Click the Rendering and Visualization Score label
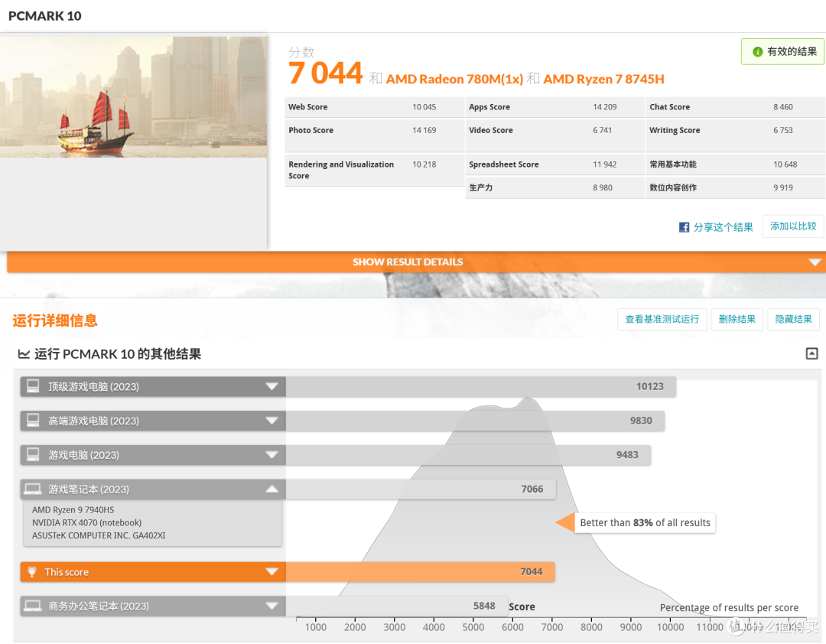This screenshot has height=644, width=826. point(341,171)
